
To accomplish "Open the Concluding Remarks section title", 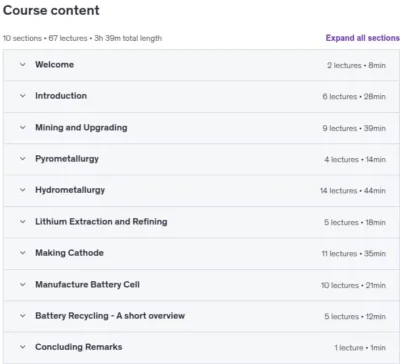I will tap(79, 347).
